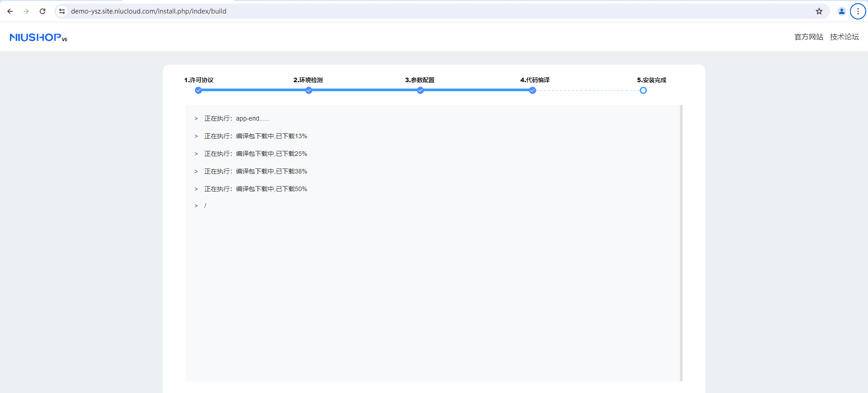
Task: Open Chrome's three-dot menu
Action: (858, 11)
